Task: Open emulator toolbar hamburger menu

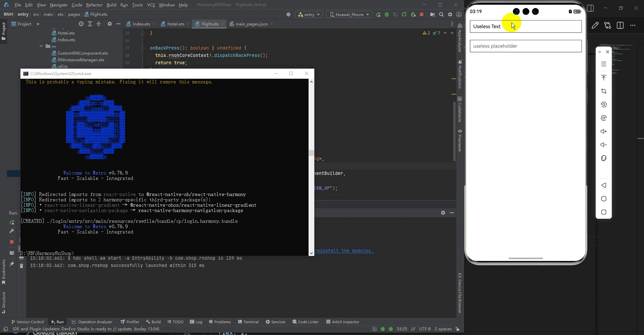Action: [x=604, y=64]
